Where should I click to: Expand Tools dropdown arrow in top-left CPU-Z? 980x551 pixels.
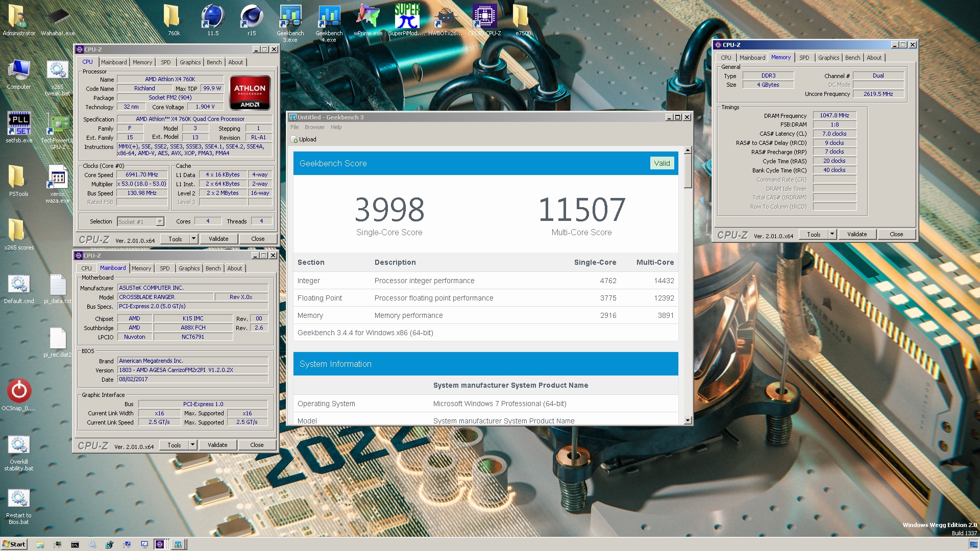tap(193, 239)
